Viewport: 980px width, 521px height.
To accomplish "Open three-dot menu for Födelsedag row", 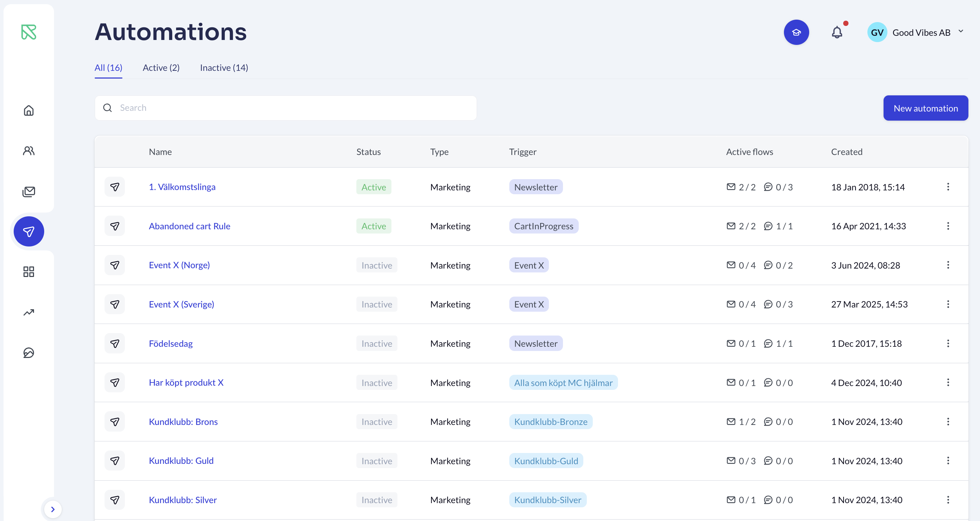I will [948, 343].
